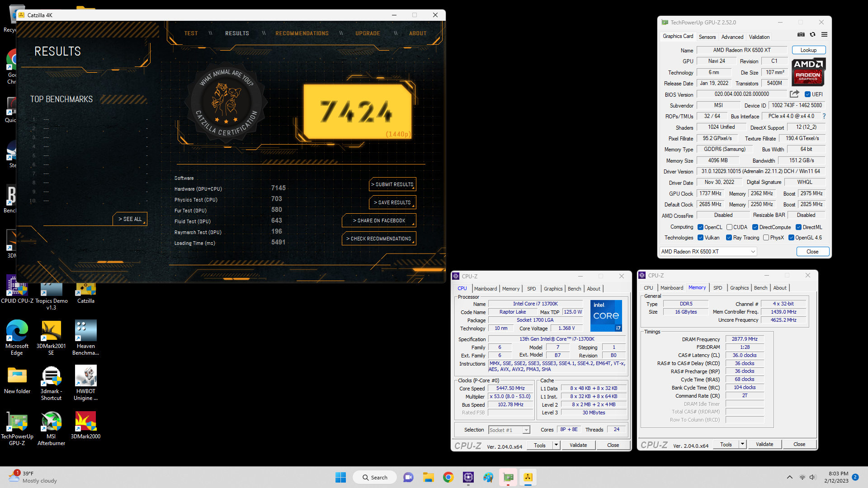This screenshot has height=488, width=868.
Task: Expand Tools arrow in CPU-Z CPU window
Action: pyautogui.click(x=556, y=445)
